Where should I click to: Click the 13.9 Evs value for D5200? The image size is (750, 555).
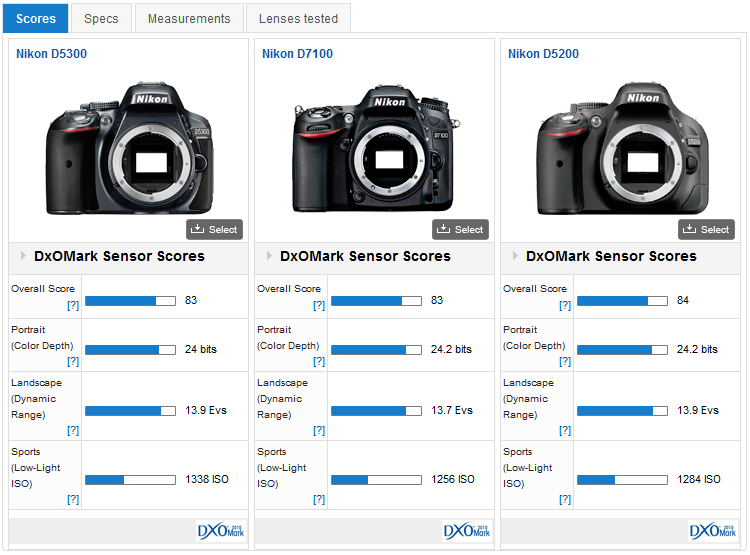(697, 410)
